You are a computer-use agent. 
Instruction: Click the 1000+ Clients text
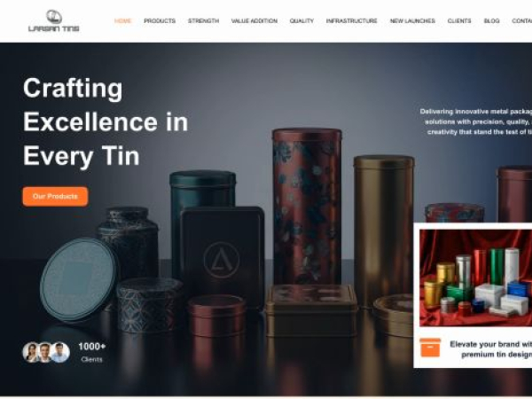point(92,353)
